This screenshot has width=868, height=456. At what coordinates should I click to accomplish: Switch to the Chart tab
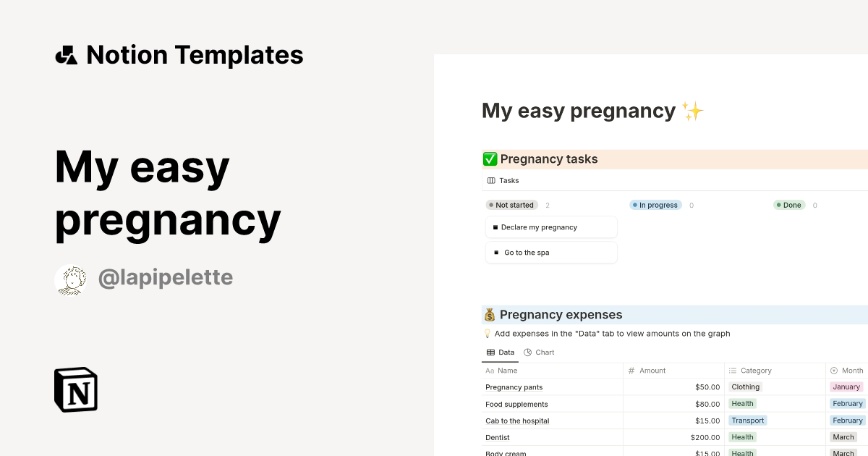coord(539,352)
